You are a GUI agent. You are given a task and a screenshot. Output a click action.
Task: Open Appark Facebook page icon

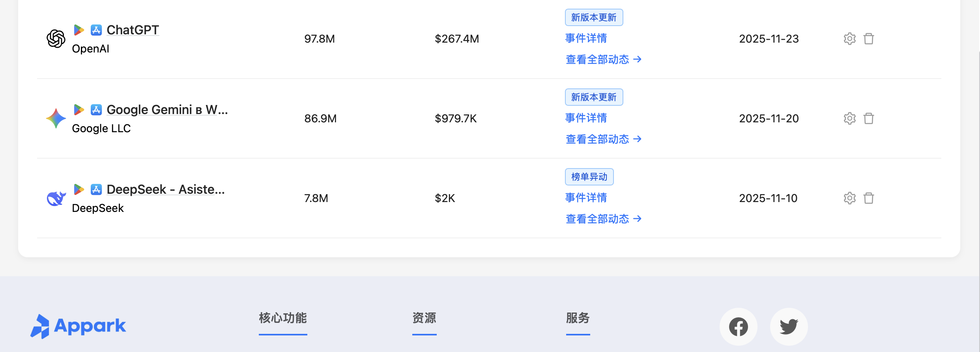[738, 327]
